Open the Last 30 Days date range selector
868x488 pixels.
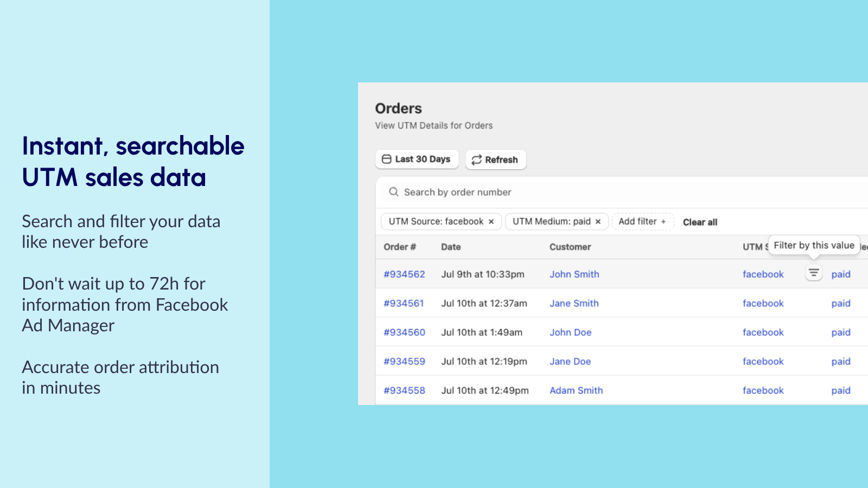click(x=417, y=159)
